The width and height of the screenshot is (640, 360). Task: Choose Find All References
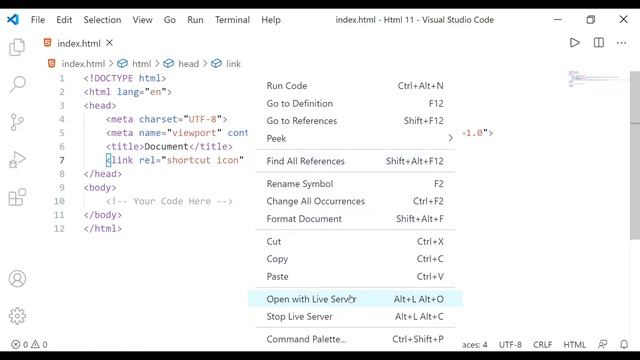[x=355, y=161]
